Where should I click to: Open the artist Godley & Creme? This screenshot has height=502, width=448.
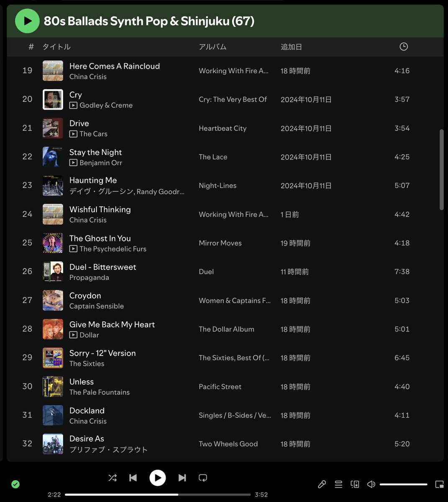pyautogui.click(x=106, y=105)
